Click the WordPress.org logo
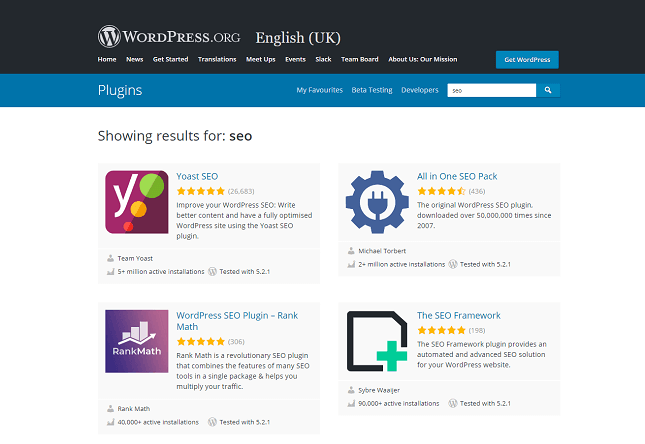 pos(169,37)
